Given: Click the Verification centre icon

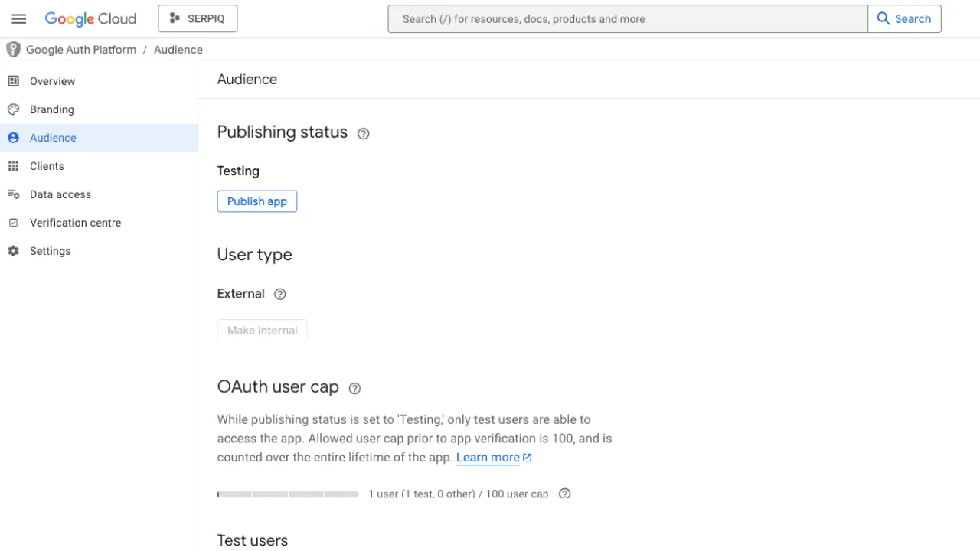Looking at the screenshot, I should pyautogui.click(x=13, y=223).
